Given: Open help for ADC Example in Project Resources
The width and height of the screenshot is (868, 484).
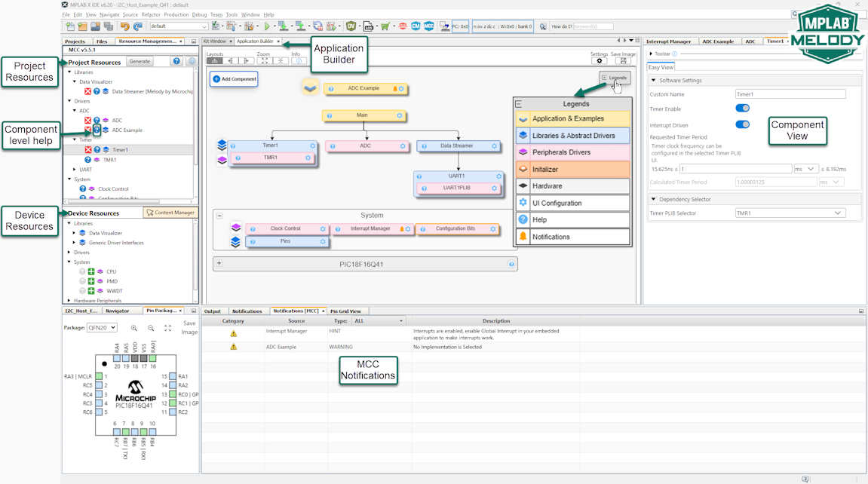Looking at the screenshot, I should (97, 130).
